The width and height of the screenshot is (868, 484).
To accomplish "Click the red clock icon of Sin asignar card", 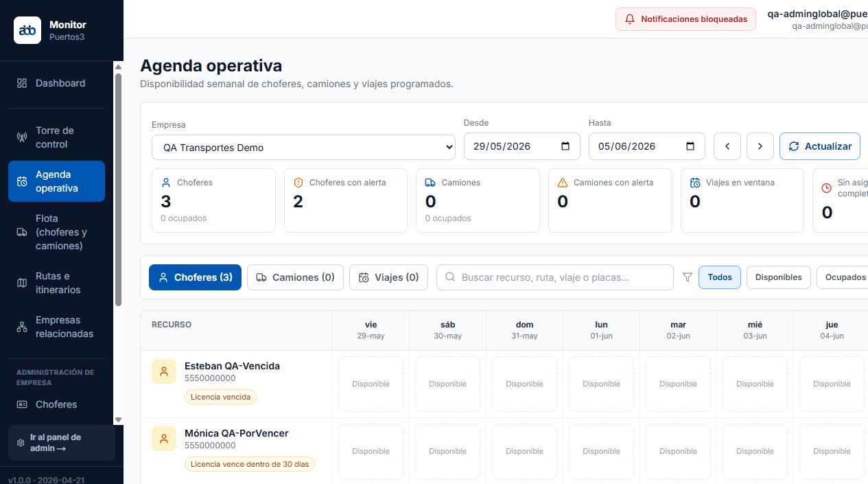I will click(827, 187).
